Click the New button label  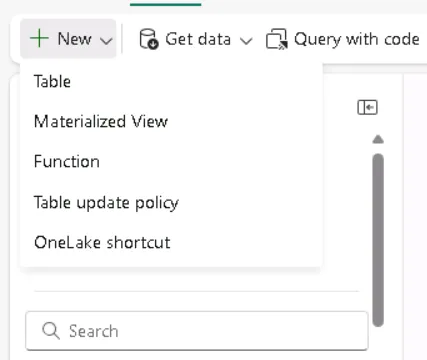(74, 39)
